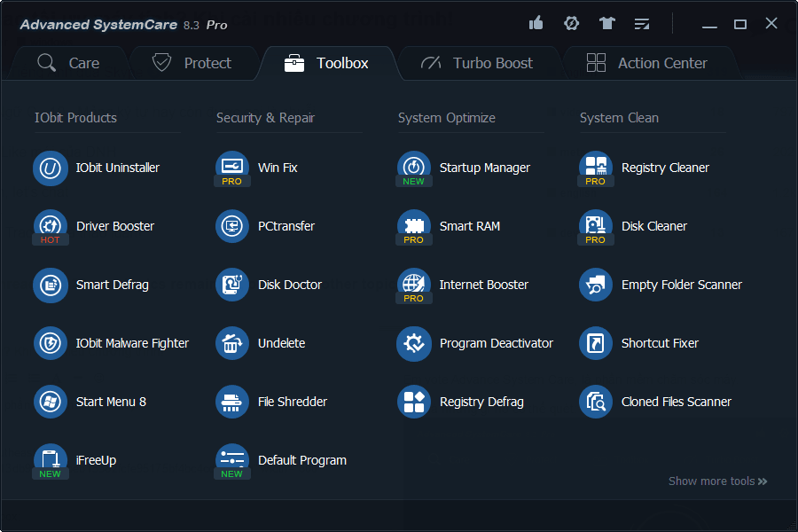This screenshot has height=532, width=798.
Task: Click the PCtransfer icon
Action: coord(232,227)
